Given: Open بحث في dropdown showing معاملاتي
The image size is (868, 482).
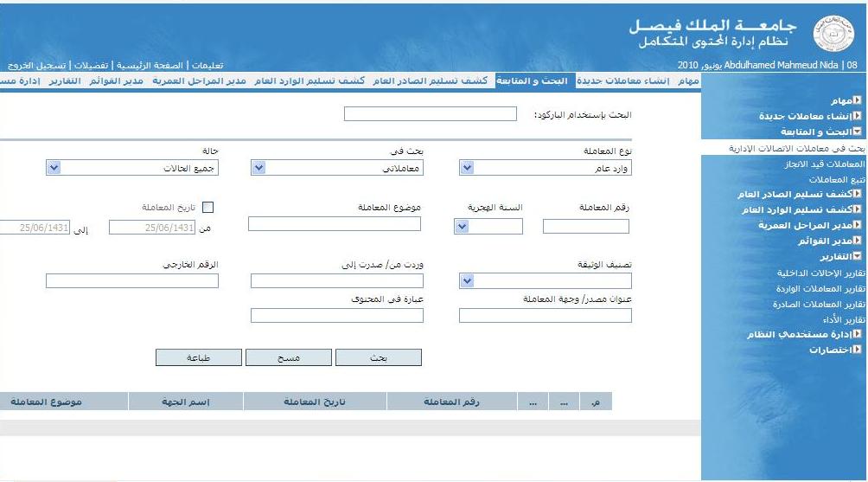Looking at the screenshot, I should (x=337, y=168).
